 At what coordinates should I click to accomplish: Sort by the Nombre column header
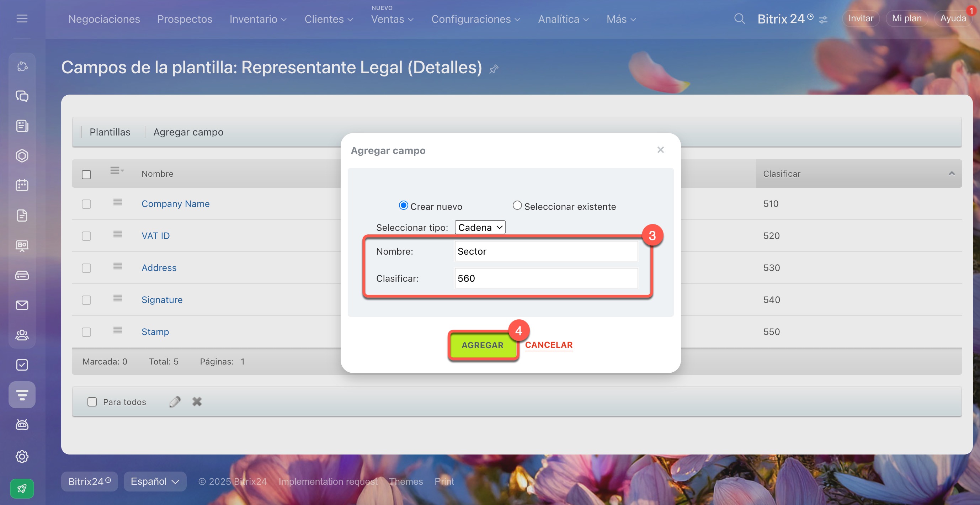pos(157,174)
